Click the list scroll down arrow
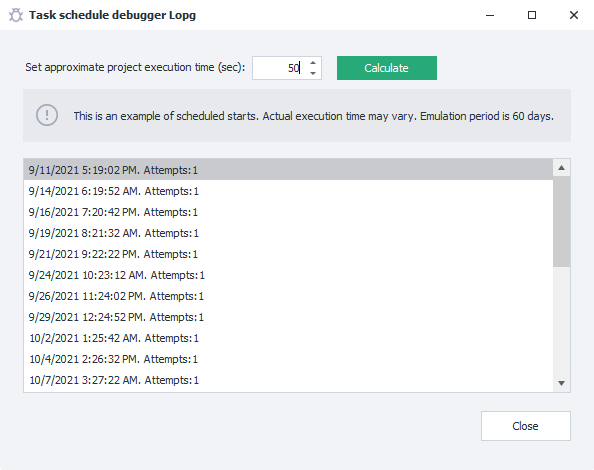 (x=561, y=383)
